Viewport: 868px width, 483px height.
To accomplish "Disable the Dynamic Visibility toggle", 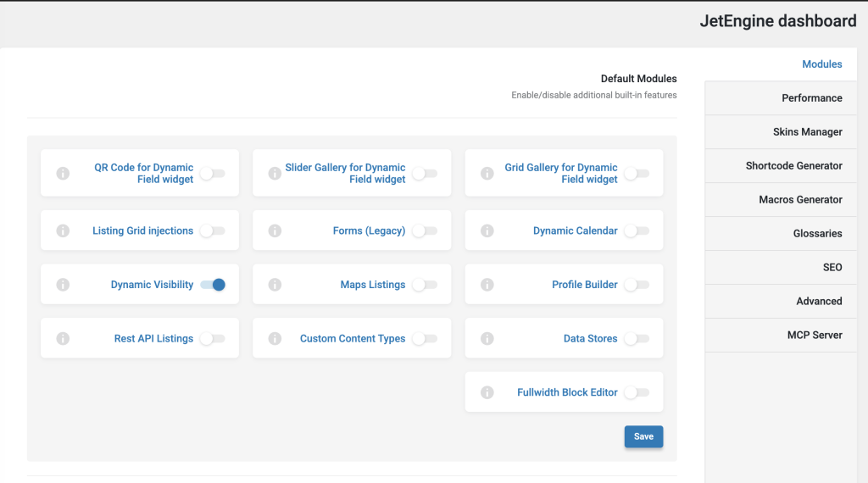I will coord(213,285).
